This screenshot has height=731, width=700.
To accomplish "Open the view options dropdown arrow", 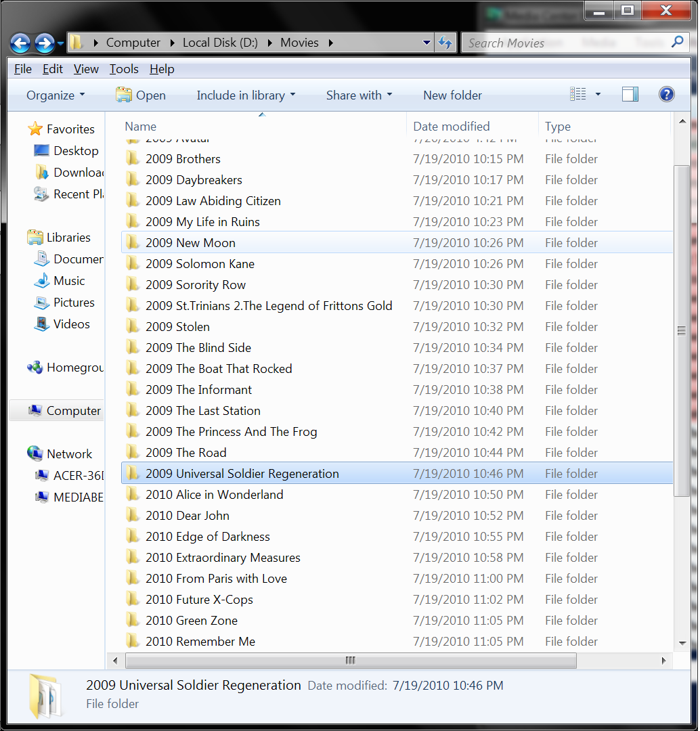I will (598, 95).
